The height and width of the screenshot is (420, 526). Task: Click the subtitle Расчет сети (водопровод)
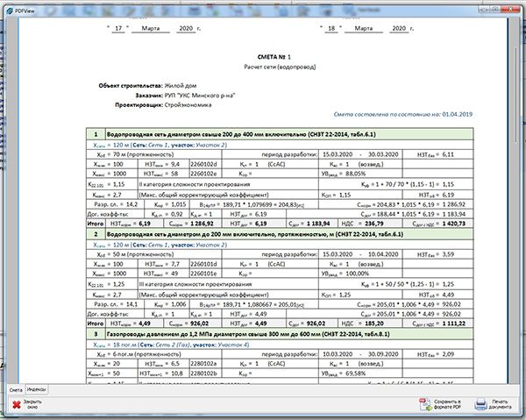[280, 67]
